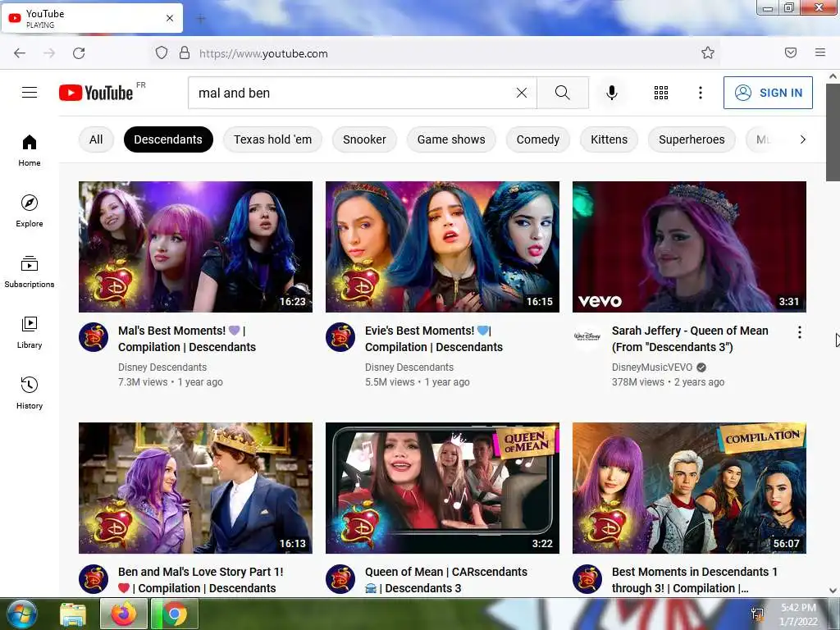Select the Superheroes filter chip
This screenshot has height=630, width=840.
tap(692, 139)
